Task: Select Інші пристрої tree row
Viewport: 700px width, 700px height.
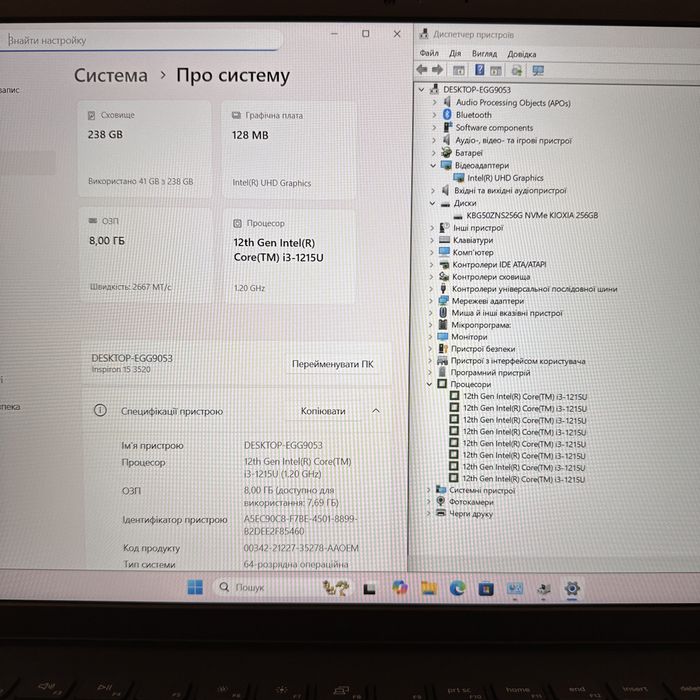Action: point(478,228)
